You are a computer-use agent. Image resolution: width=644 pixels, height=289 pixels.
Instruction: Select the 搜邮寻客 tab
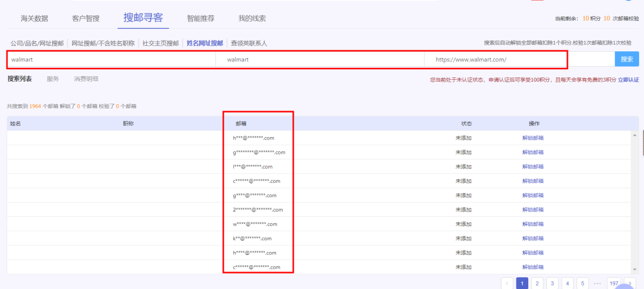(x=143, y=18)
